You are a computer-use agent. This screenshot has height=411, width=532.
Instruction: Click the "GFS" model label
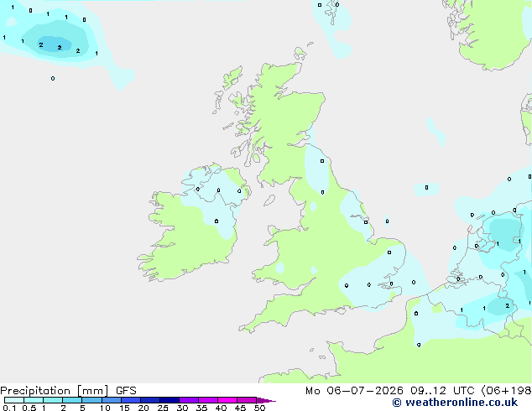(126, 391)
